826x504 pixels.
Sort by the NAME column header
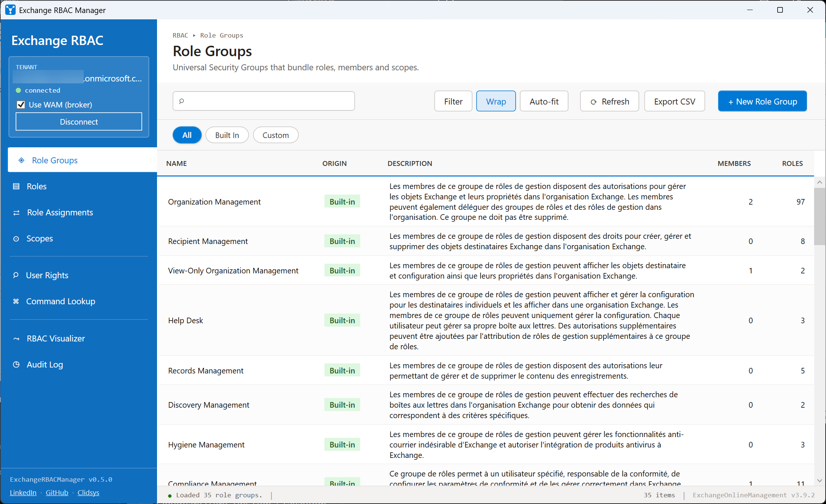point(176,163)
